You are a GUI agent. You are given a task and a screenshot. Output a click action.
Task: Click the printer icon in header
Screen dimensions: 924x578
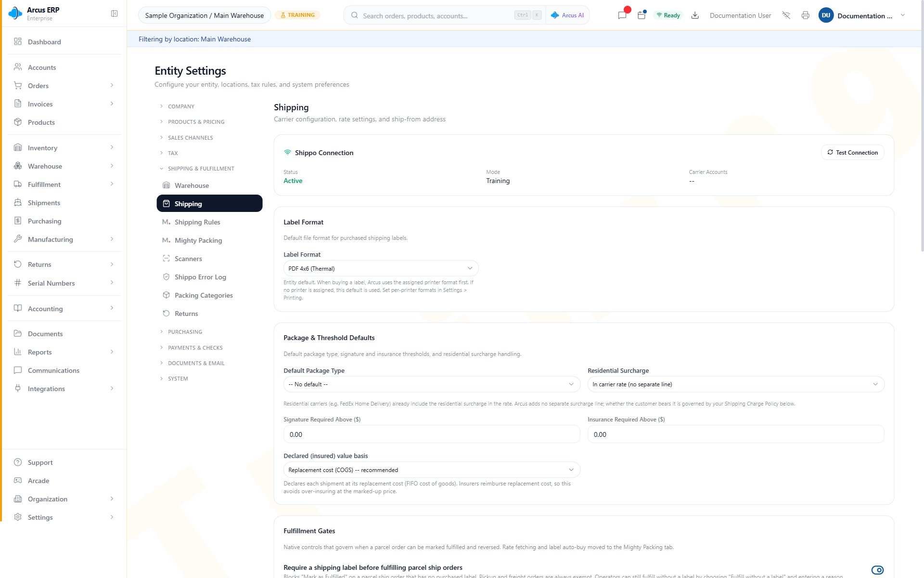(x=806, y=15)
